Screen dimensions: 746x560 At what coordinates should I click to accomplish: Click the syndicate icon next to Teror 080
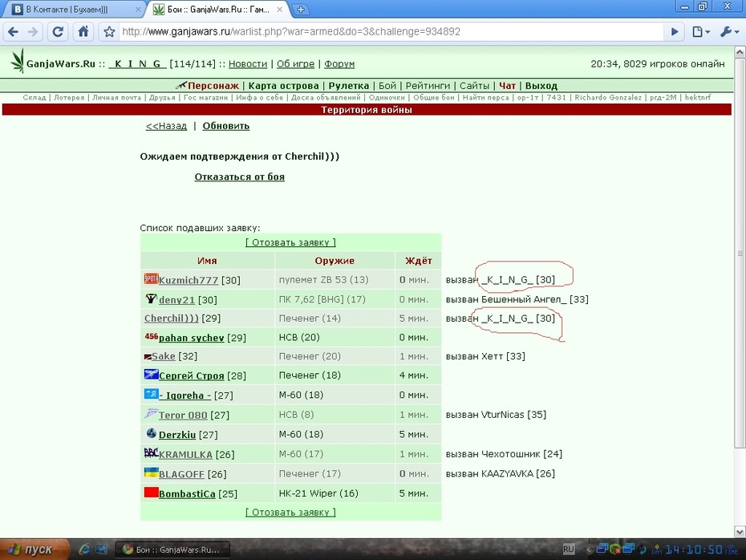coord(152,413)
